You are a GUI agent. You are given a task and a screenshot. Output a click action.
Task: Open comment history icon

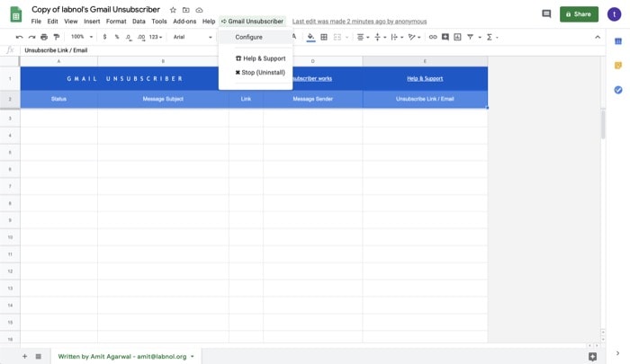[546, 14]
